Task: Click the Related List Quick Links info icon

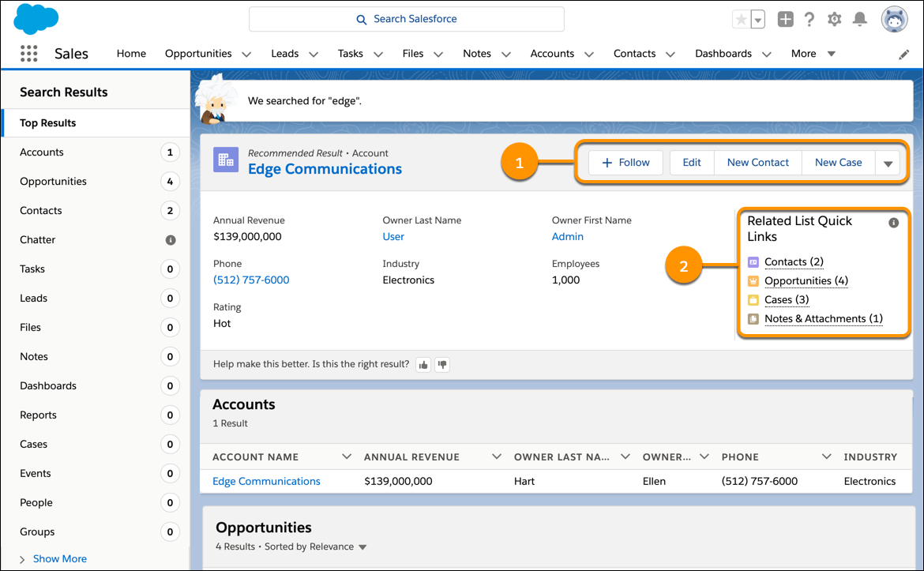Action: click(893, 223)
